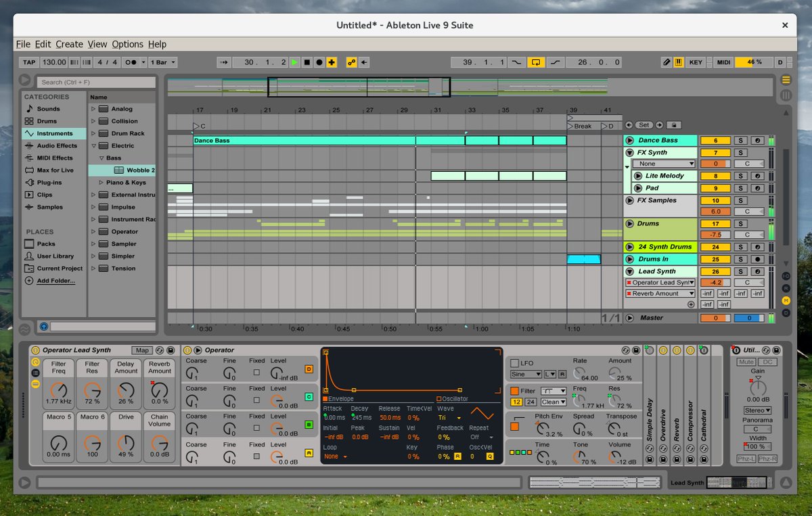Screen dimensions: 812x516
Task: Click the KEY map mode button
Action: click(x=696, y=62)
